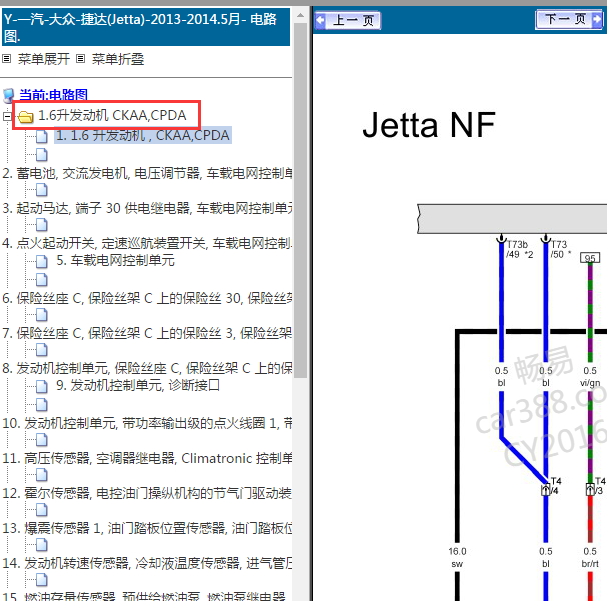Open item 1. 1.6 升发动机, CKAA,CPDA
Screen dimensions: 607x601
pos(143,135)
